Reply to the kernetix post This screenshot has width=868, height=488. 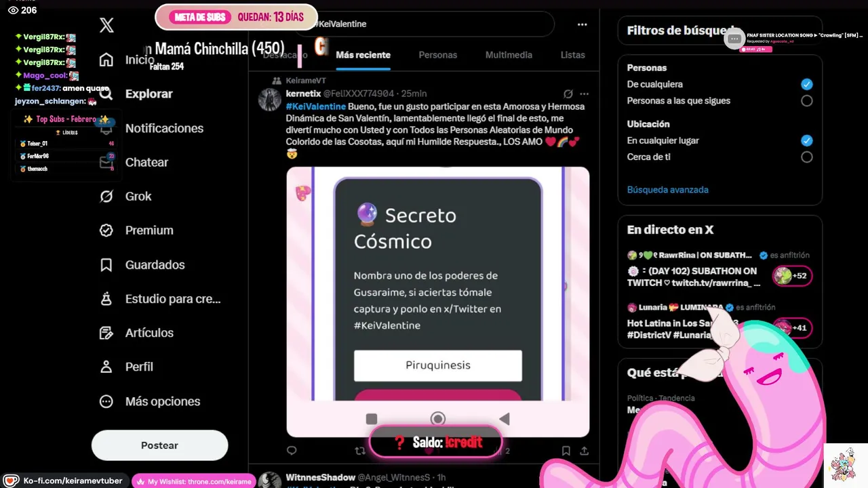coord(292,451)
